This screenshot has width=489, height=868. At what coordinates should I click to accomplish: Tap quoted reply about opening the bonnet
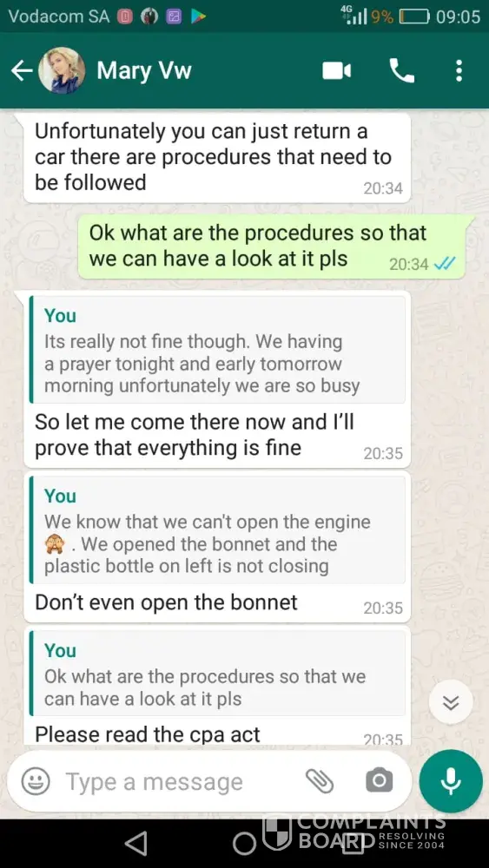(218, 529)
